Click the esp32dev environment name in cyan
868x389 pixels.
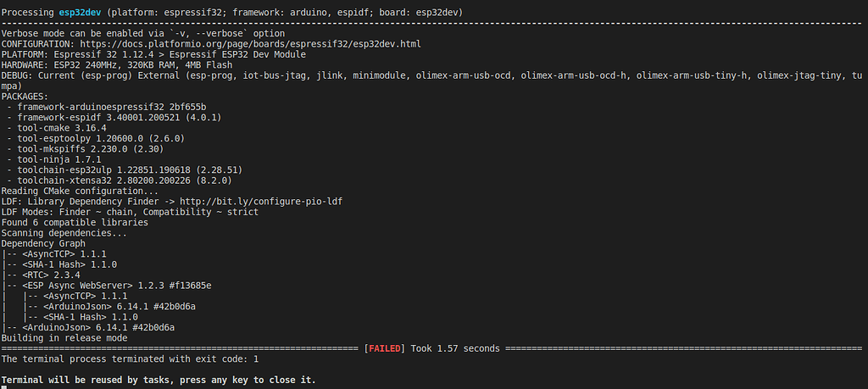tap(80, 12)
